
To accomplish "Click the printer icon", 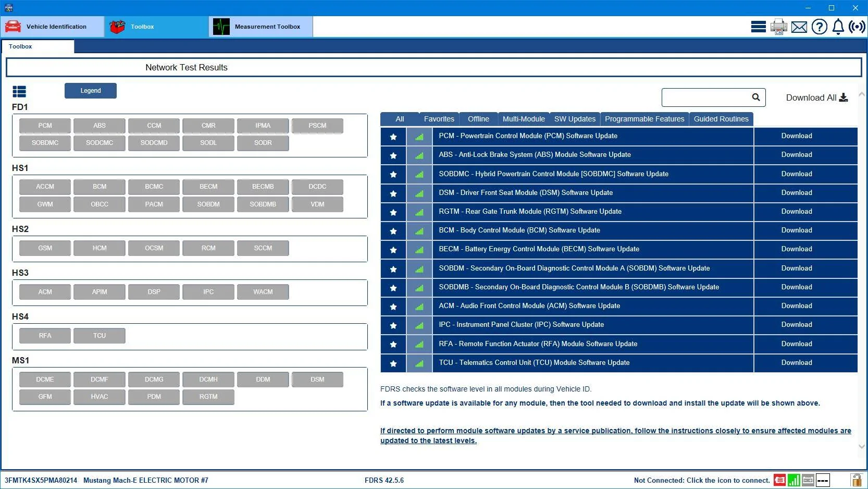I will [x=778, y=27].
